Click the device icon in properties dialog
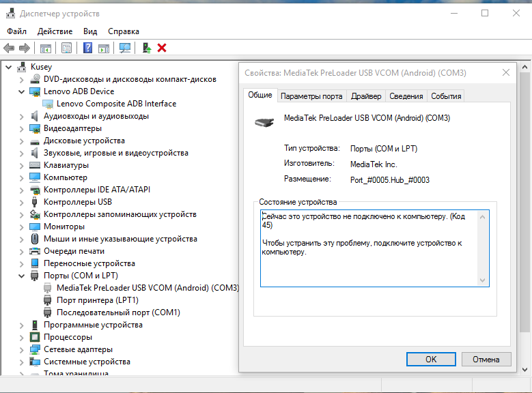Viewport: 532px width, 393px height. click(264, 122)
